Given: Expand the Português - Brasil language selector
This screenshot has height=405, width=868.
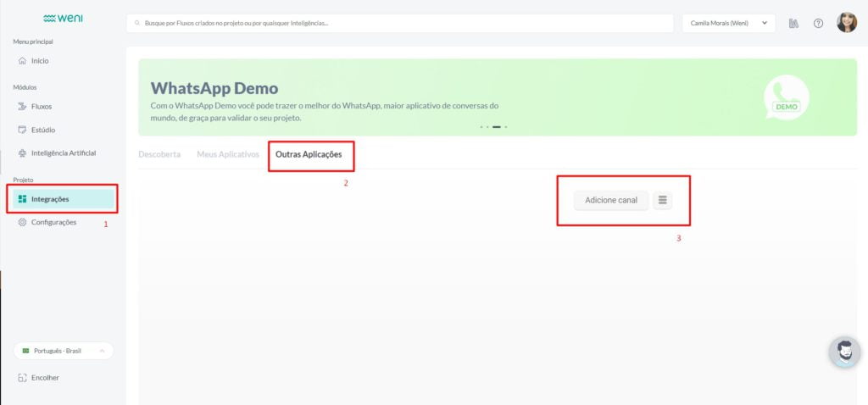Looking at the screenshot, I should pos(64,351).
